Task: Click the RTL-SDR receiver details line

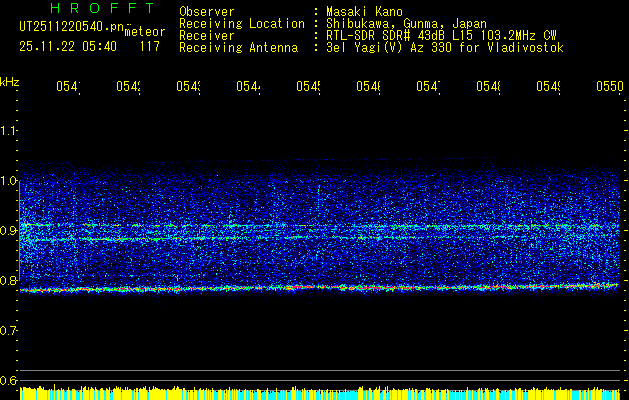Action: point(441,36)
